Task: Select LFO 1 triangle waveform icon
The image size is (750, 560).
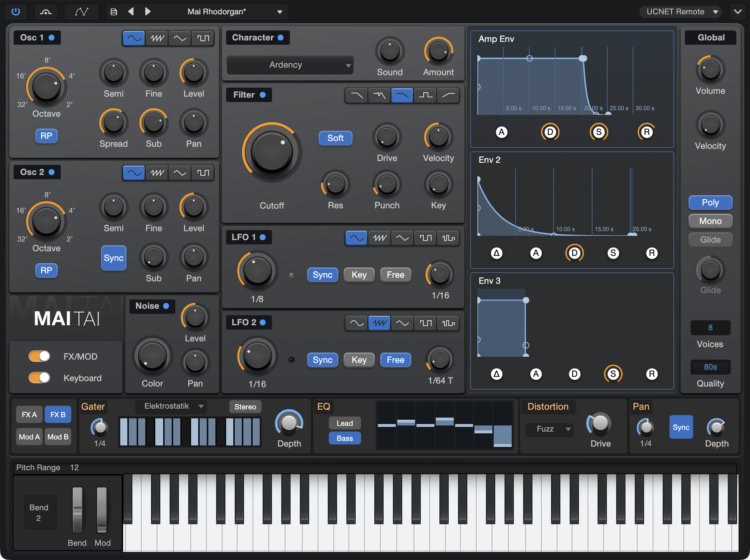Action: [403, 238]
